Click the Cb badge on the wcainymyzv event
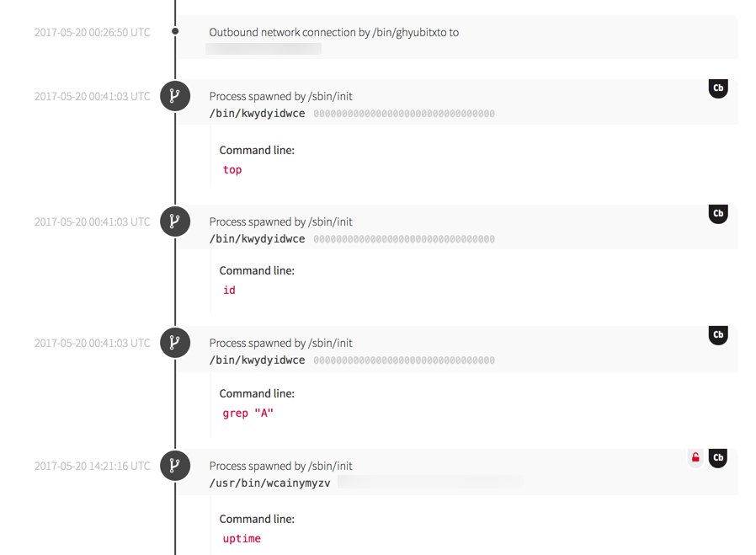 point(718,458)
